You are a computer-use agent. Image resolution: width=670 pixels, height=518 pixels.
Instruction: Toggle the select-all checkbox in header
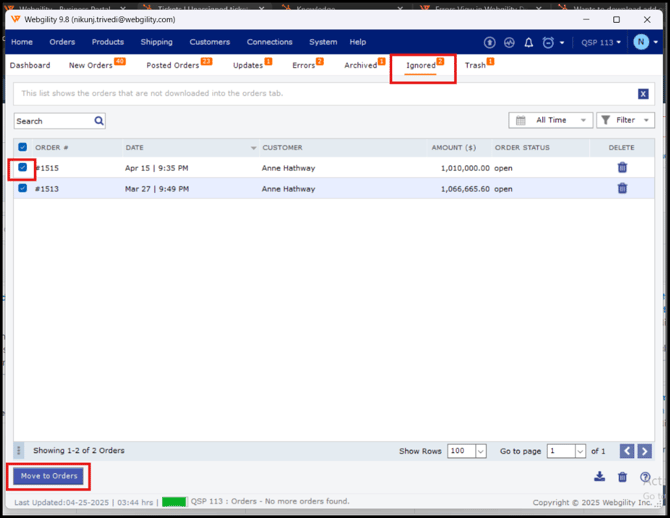coord(23,147)
